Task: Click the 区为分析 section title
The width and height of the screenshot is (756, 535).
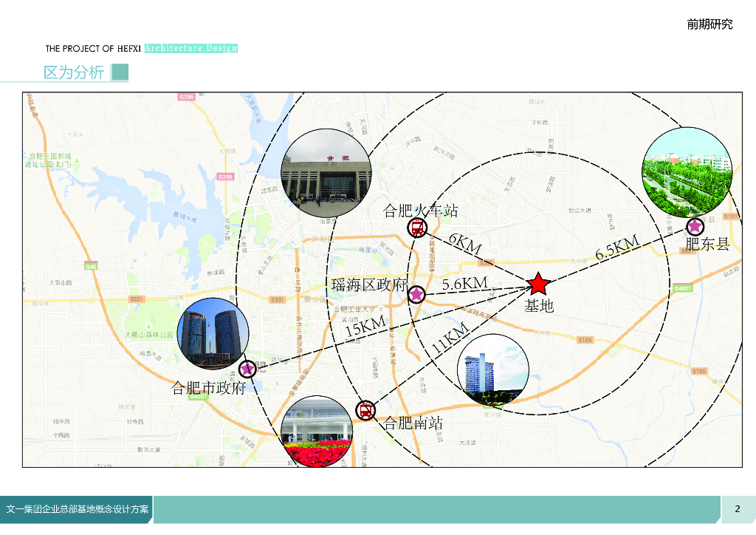Action: [x=74, y=72]
